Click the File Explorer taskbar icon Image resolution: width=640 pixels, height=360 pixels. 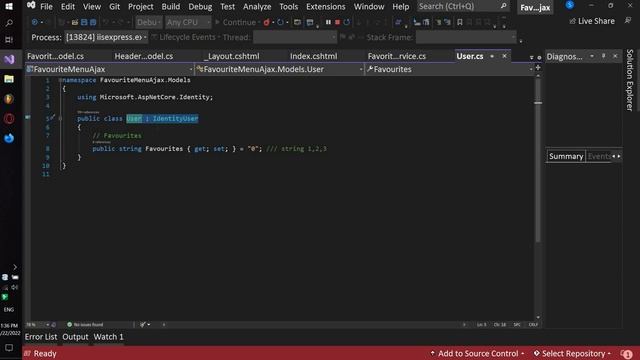[x=9, y=79]
